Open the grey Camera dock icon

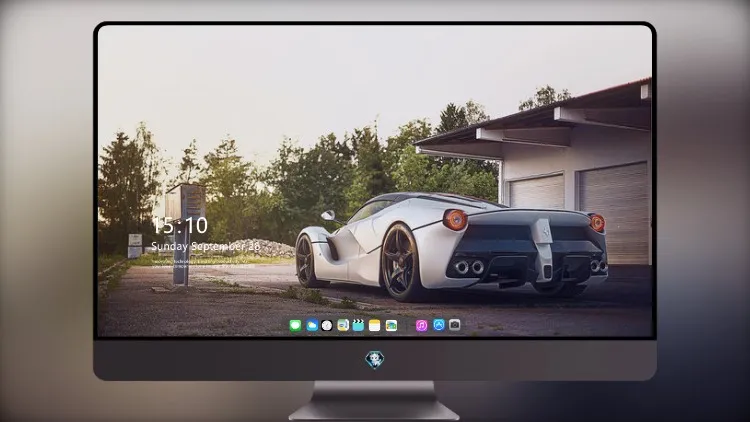(x=455, y=325)
